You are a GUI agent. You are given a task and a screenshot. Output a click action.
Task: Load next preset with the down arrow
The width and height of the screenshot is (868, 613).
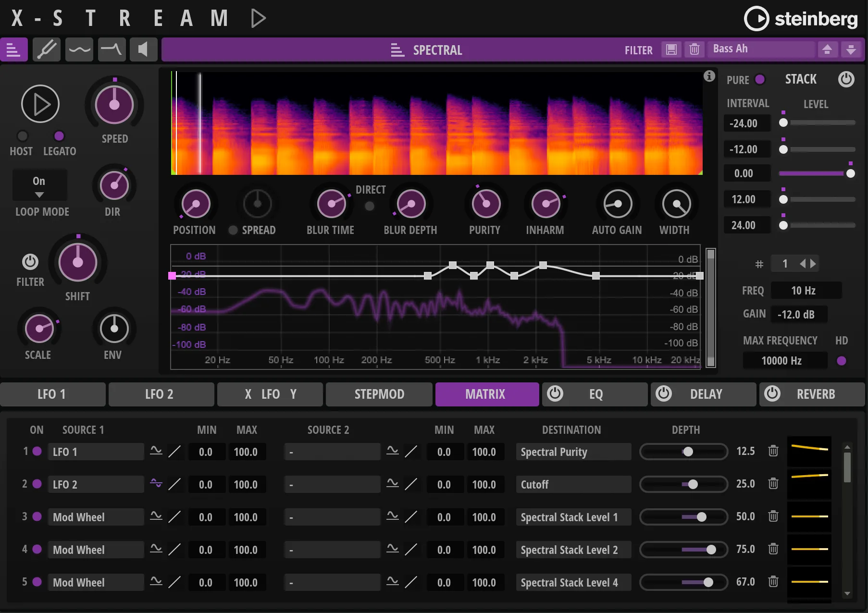(x=851, y=49)
